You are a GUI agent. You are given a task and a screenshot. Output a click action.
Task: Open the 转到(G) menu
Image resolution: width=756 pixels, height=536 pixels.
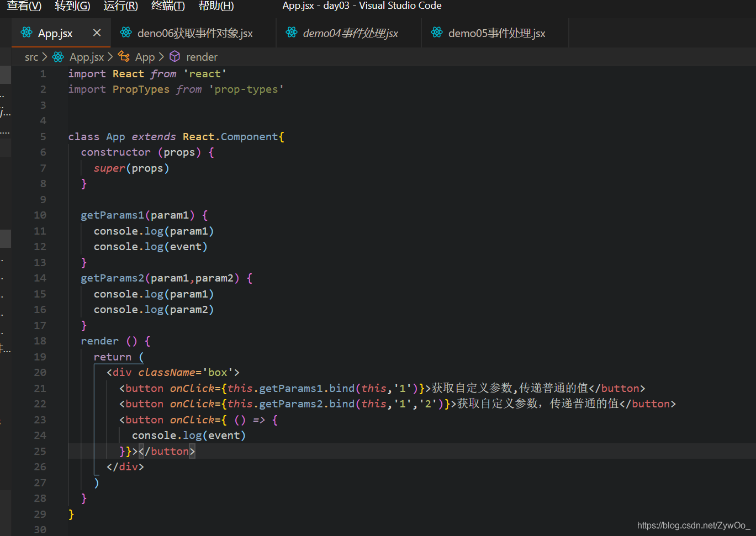pyautogui.click(x=72, y=6)
